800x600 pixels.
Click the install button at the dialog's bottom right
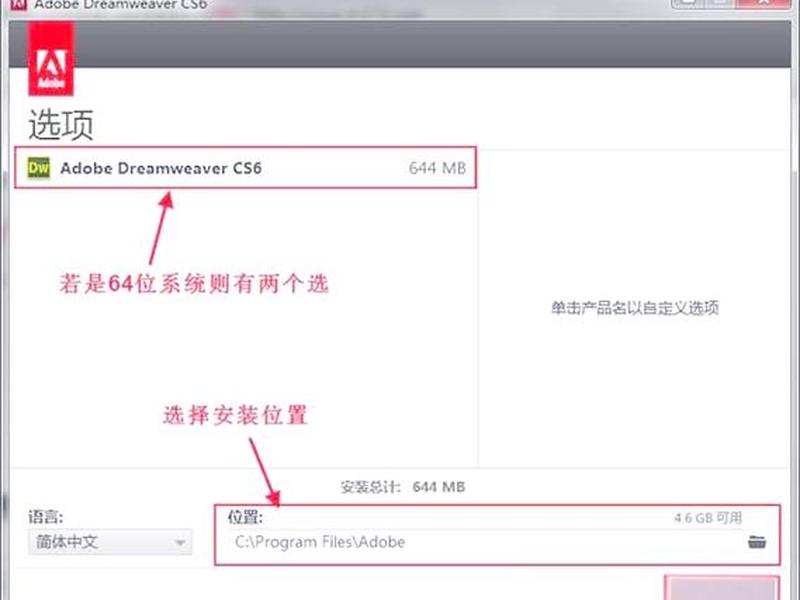click(722, 588)
